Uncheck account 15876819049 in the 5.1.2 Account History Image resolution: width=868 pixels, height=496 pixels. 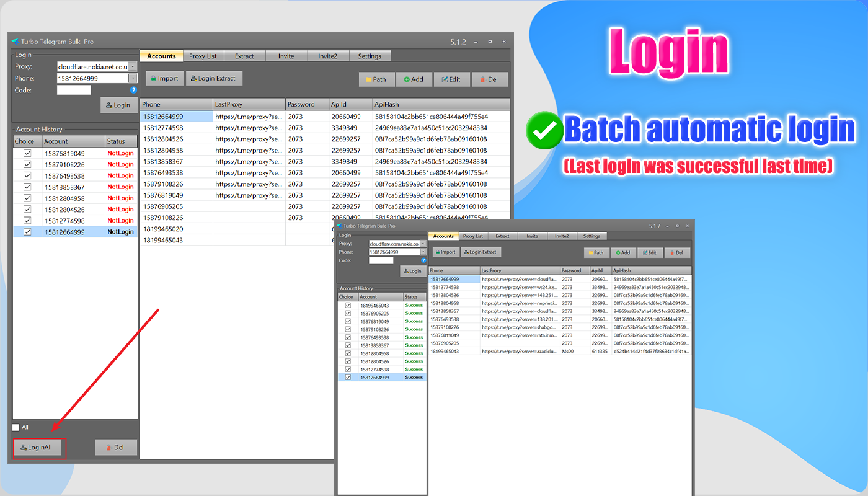pos(27,153)
